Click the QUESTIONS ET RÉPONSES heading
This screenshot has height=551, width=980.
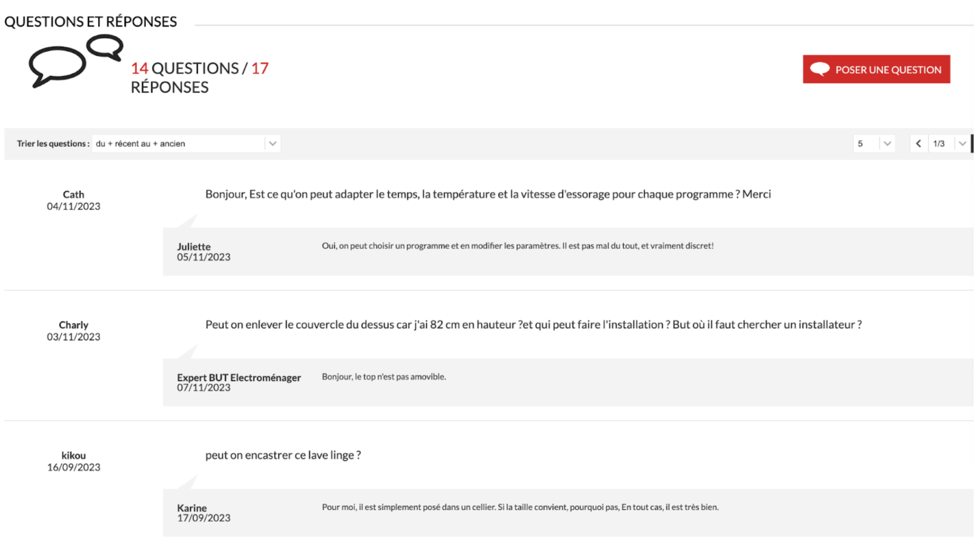[x=90, y=20]
